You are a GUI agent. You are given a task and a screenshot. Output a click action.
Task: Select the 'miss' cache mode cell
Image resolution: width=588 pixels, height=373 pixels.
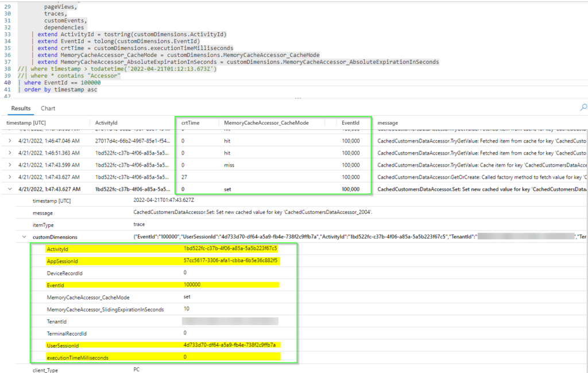[229, 165]
